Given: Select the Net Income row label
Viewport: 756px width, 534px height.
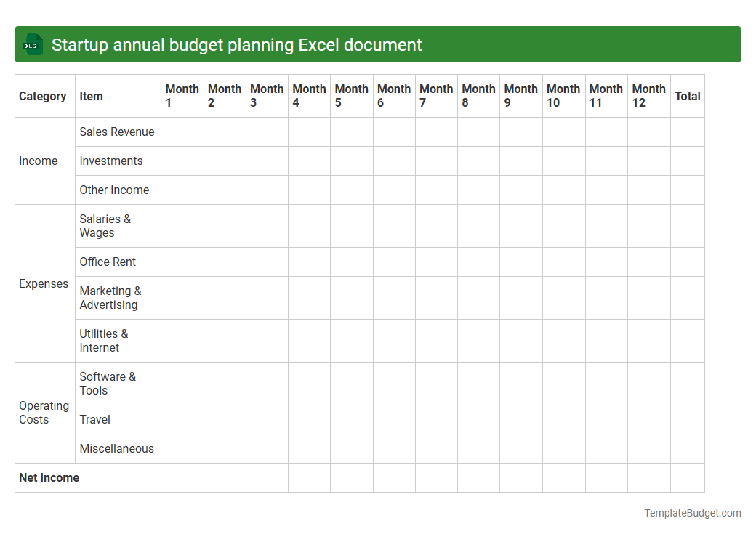Looking at the screenshot, I should coord(49,477).
